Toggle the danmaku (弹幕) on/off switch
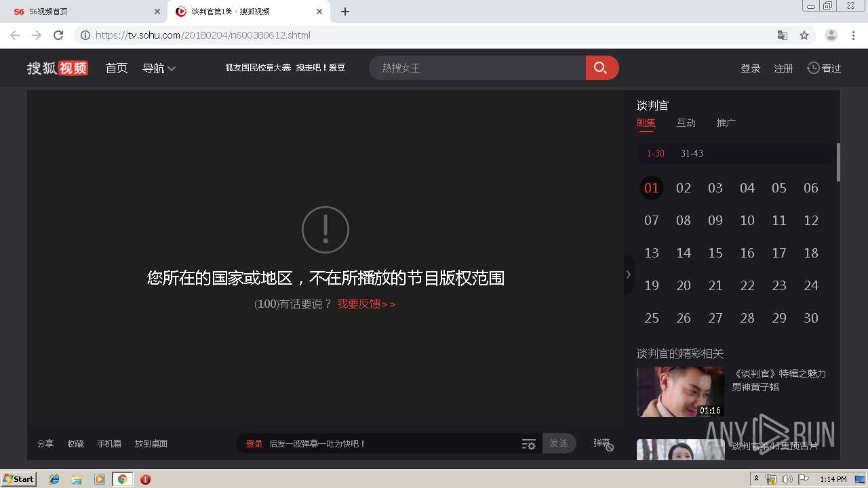This screenshot has width=868, height=488. point(603,444)
